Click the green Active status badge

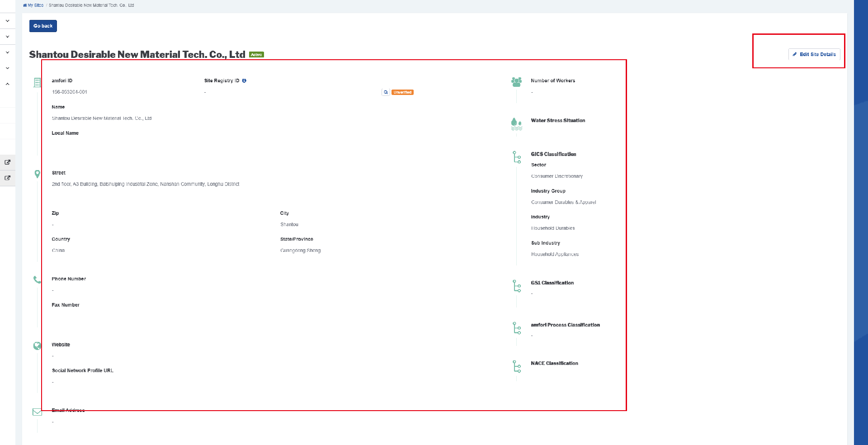[x=256, y=55]
